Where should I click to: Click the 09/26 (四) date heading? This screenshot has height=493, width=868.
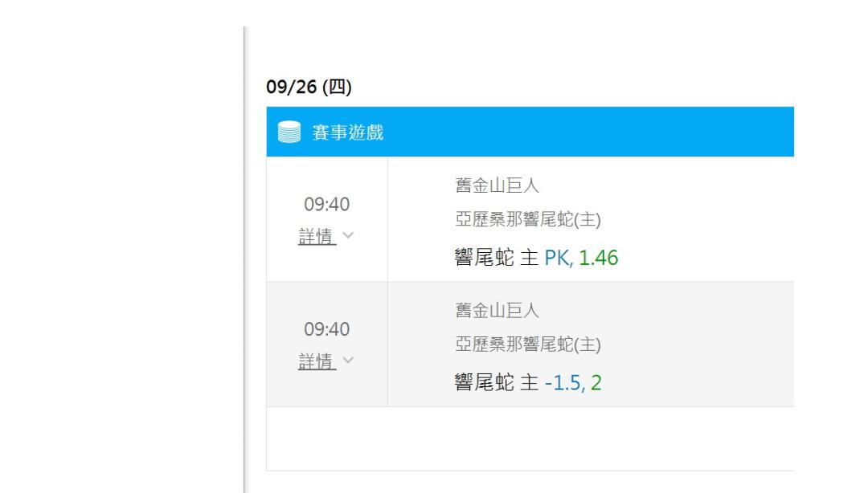coord(309,87)
